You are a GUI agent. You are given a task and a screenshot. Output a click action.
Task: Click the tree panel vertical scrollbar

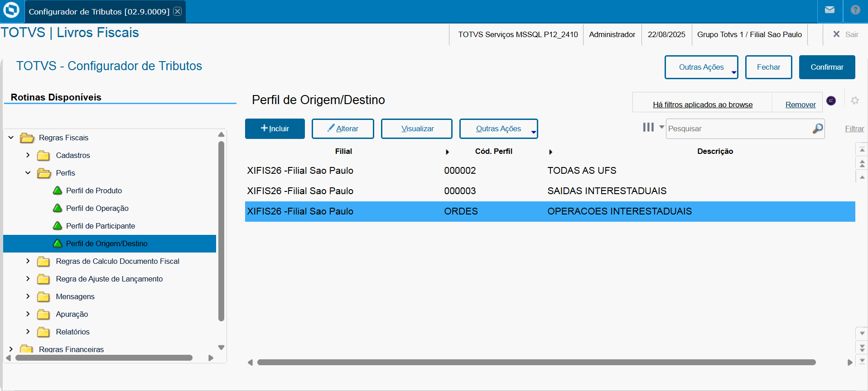point(221,231)
